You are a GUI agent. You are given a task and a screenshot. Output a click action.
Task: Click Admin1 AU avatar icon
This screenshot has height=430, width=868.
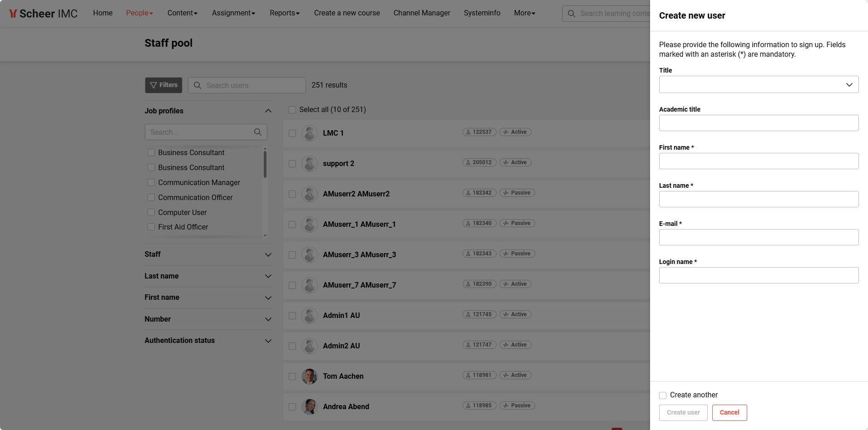point(310,316)
